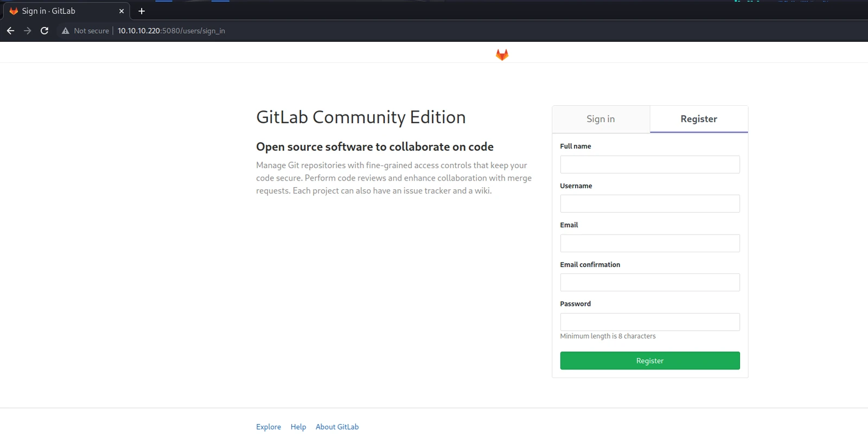Switch to the Sign in tab
868x441 pixels.
coord(601,119)
